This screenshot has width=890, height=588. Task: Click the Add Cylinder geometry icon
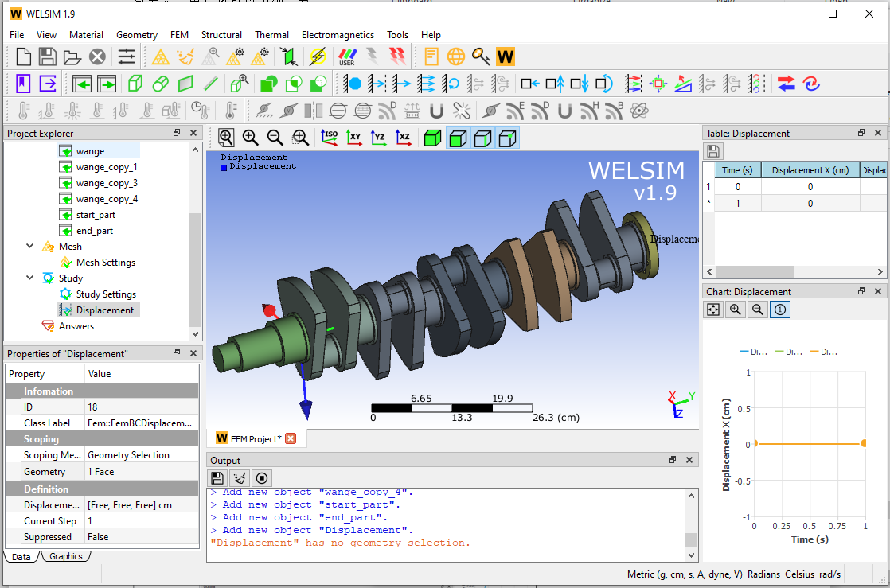pos(160,84)
